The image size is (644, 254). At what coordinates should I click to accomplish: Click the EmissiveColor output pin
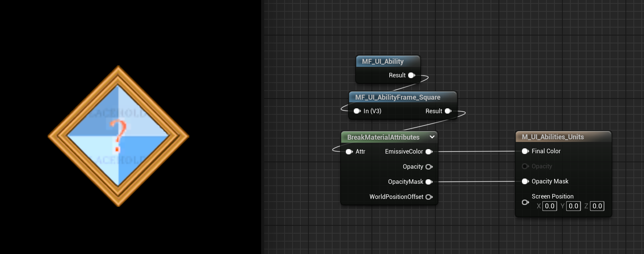click(429, 152)
